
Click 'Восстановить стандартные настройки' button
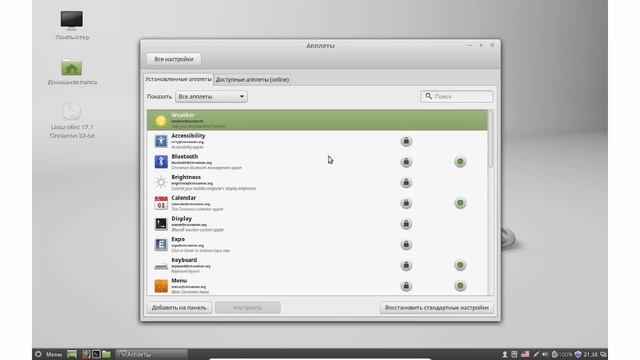[437, 308]
